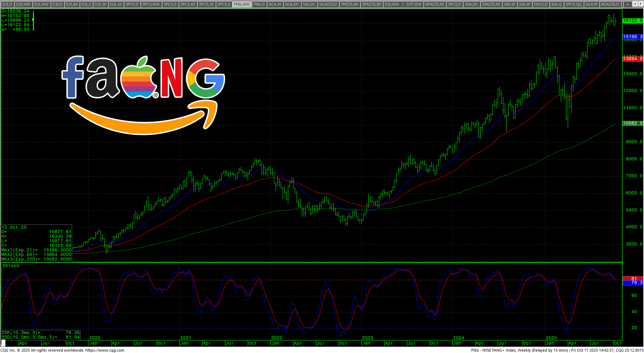Click the blue 15166.3 moving average label
The width and height of the screenshot is (644, 353).
tap(632, 37)
